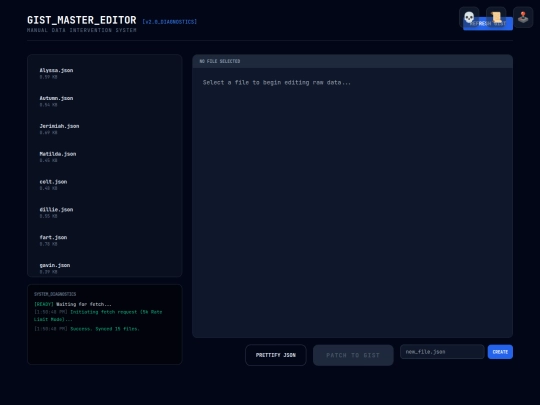540x405 pixels.
Task: Select Matilda.json file entry
Action: 105,157
